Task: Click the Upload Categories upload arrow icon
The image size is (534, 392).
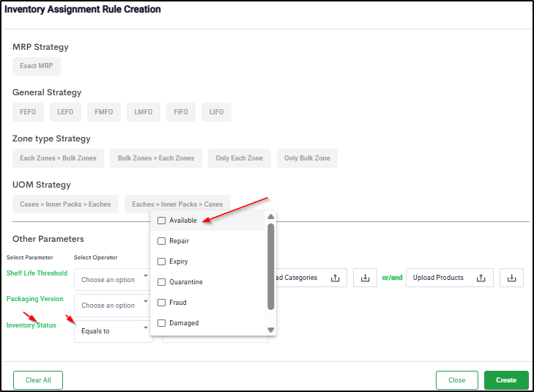Action: 335,278
